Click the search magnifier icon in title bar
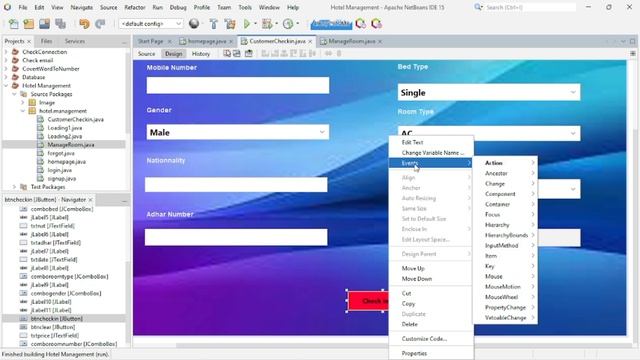Viewport: 640px width, 360px height. 478,7
